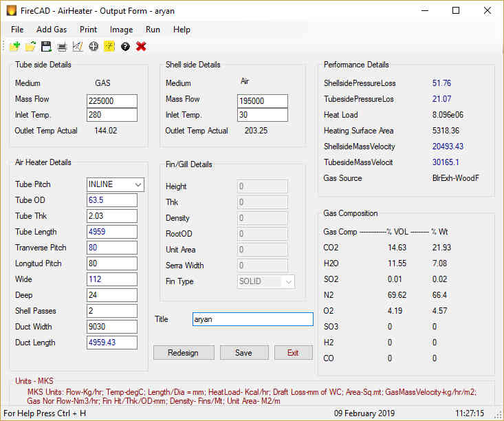Screen dimensions: 504x421
Task: Click the resize grip in status bar corner
Action: (498, 415)
